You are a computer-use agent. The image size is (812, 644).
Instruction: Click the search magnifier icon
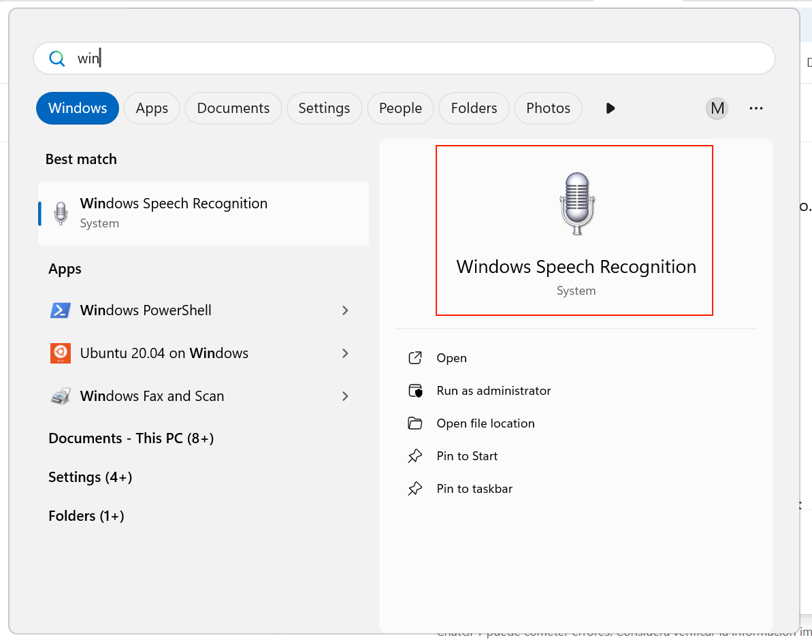point(57,59)
